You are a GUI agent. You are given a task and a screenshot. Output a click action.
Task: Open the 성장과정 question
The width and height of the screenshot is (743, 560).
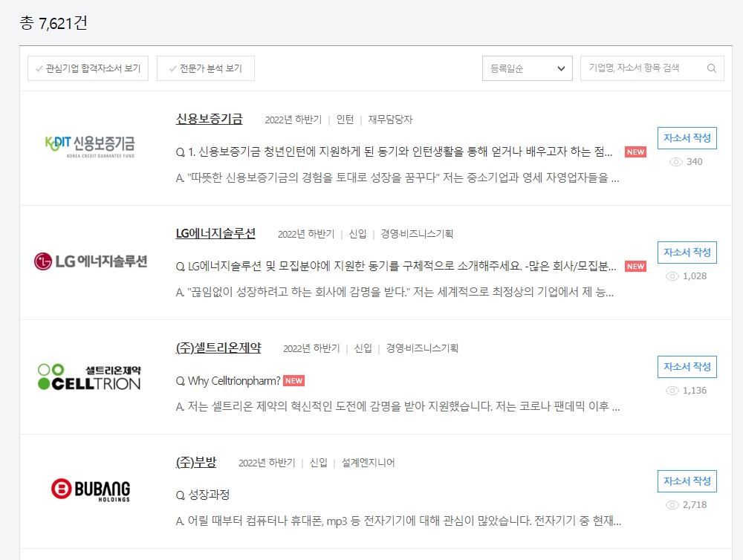click(x=203, y=495)
